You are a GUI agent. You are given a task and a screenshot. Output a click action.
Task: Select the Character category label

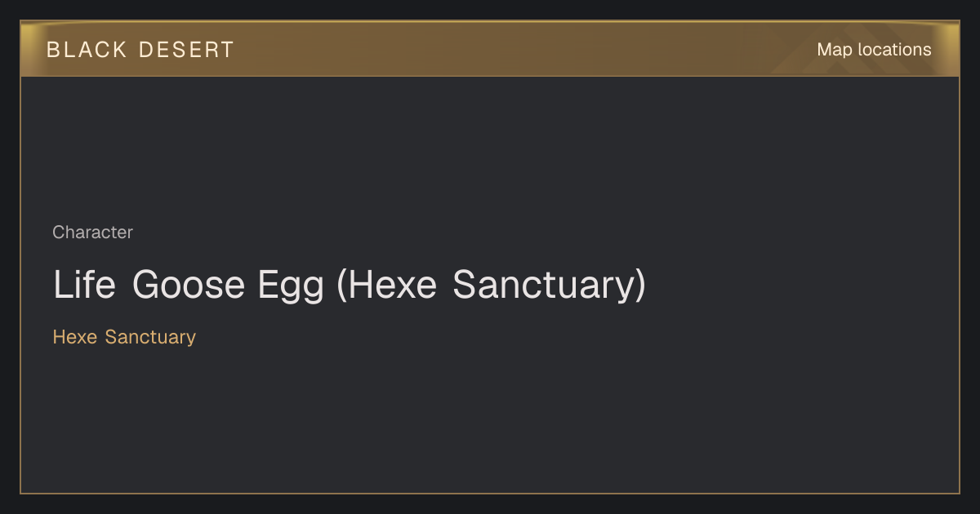[92, 233]
